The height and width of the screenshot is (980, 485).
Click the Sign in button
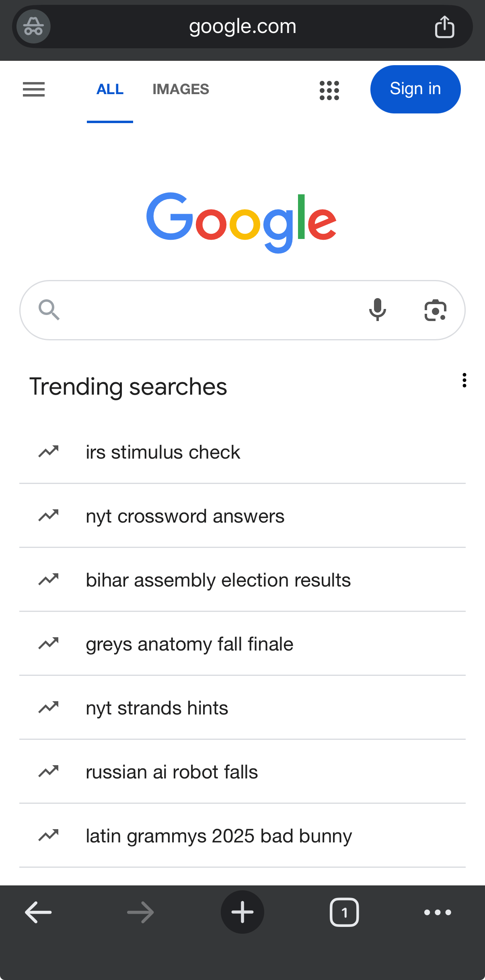(415, 89)
